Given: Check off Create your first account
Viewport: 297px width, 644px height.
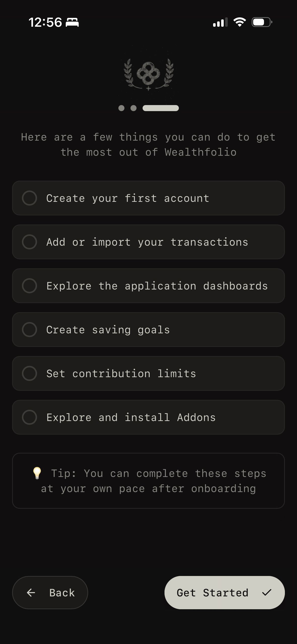Looking at the screenshot, I should tap(29, 198).
